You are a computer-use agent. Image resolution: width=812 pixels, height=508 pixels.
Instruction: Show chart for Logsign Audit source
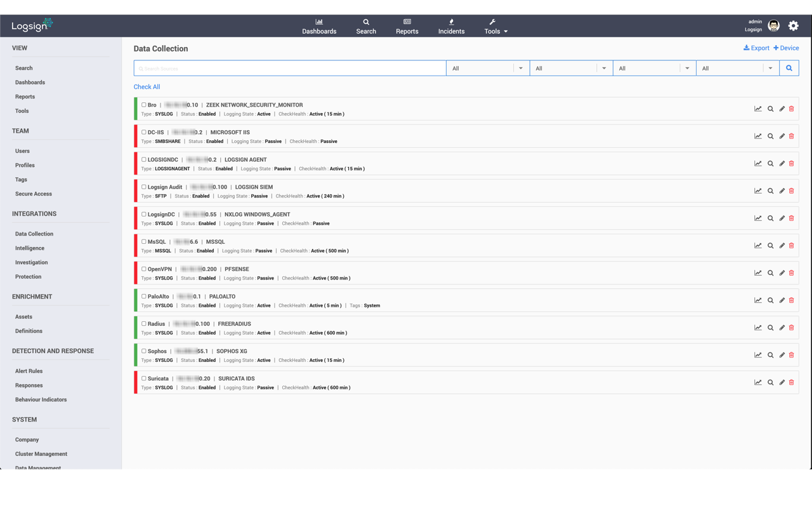(758, 190)
